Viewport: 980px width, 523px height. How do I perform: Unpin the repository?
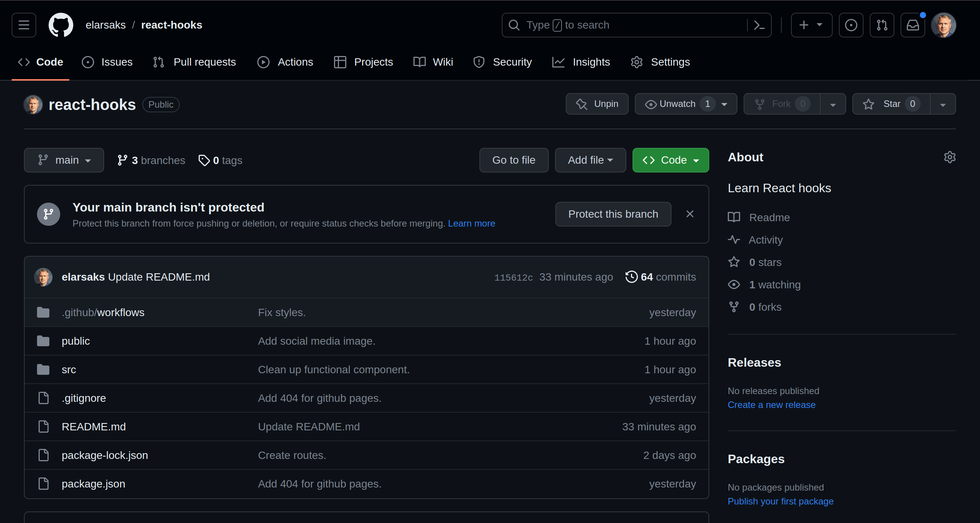(x=597, y=104)
